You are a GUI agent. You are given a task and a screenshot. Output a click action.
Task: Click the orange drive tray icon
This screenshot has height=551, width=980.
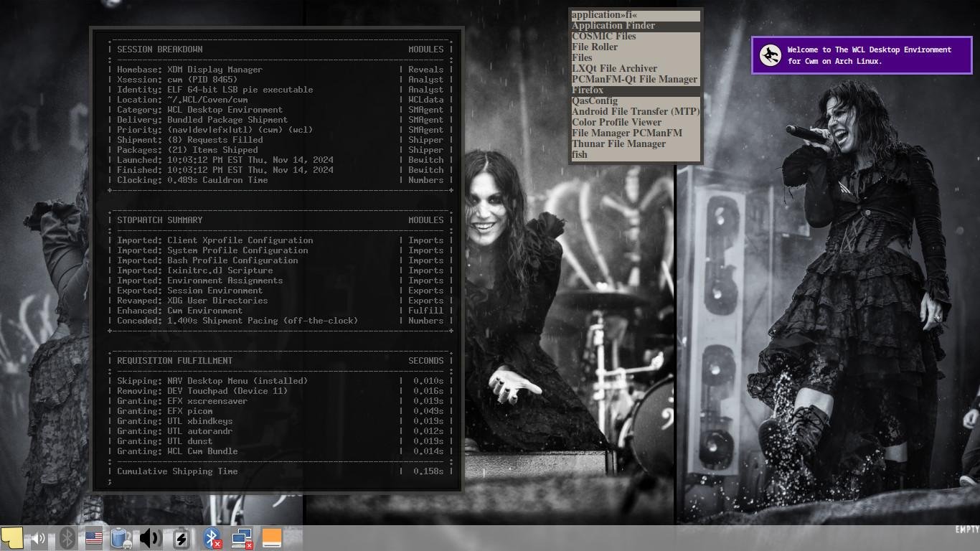click(x=271, y=538)
